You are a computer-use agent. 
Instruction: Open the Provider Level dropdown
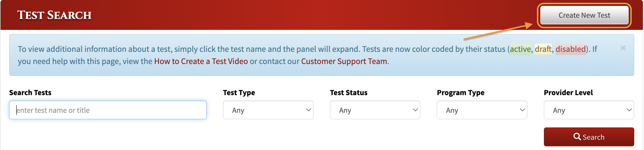tap(589, 110)
